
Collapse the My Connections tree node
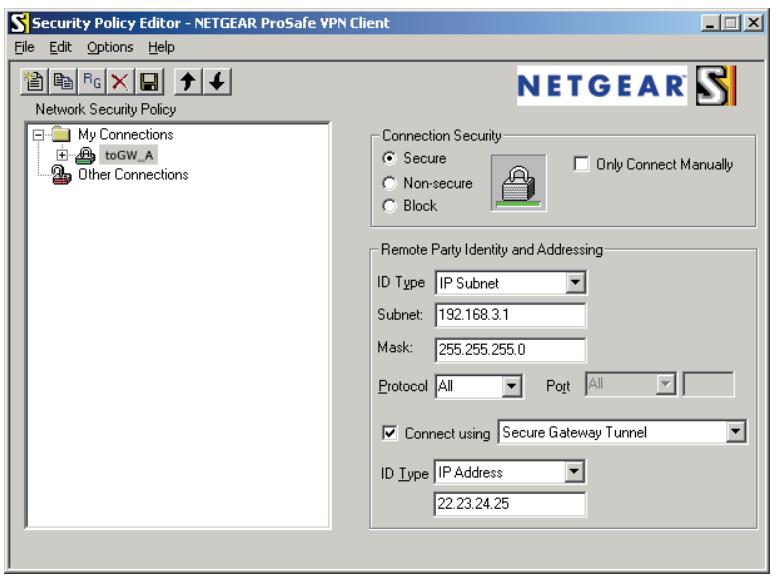click(38, 135)
